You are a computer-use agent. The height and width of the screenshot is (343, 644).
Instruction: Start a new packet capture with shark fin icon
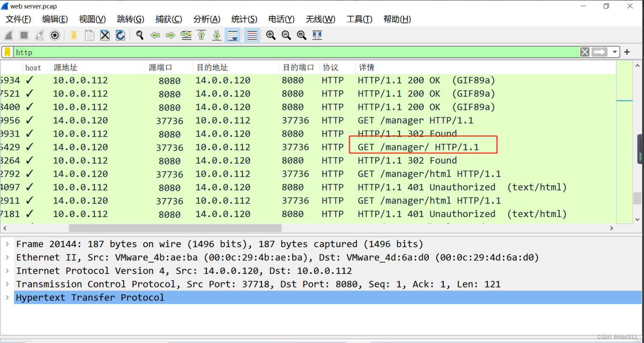pyautogui.click(x=9, y=35)
